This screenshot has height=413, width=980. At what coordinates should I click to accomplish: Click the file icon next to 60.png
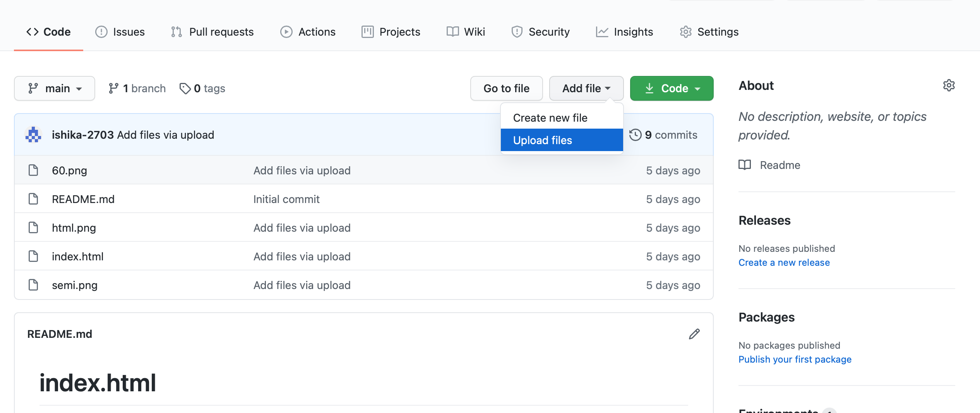33,170
